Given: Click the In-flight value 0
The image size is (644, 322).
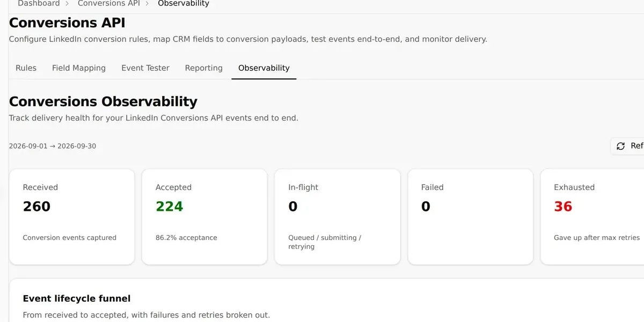Looking at the screenshot, I should pyautogui.click(x=293, y=206).
